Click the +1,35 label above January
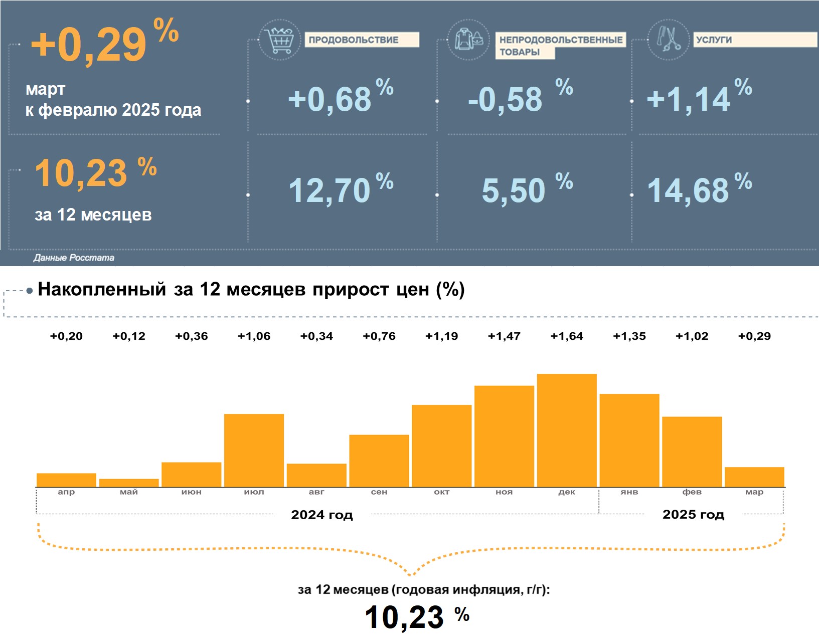 tap(629, 336)
